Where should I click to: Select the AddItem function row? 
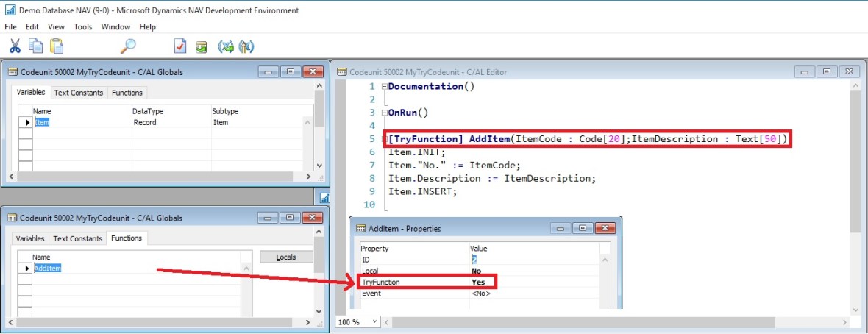click(x=49, y=269)
